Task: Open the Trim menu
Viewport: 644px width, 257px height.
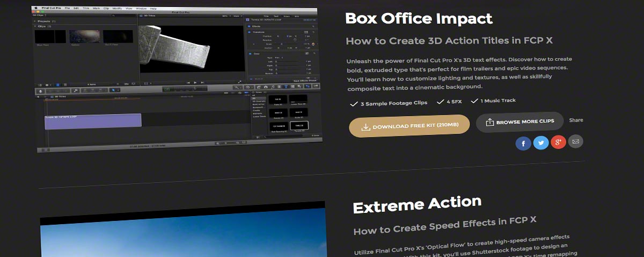Action: click(x=86, y=8)
